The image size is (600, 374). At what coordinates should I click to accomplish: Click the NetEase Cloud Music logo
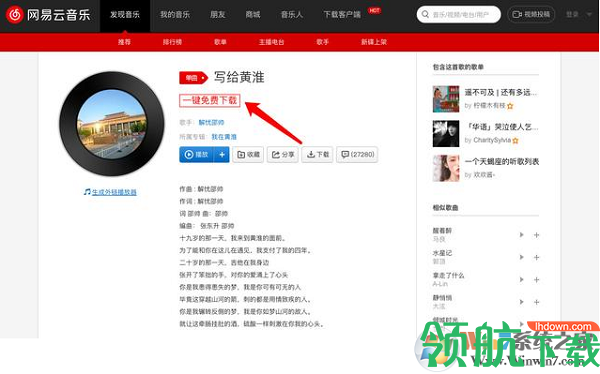point(48,15)
